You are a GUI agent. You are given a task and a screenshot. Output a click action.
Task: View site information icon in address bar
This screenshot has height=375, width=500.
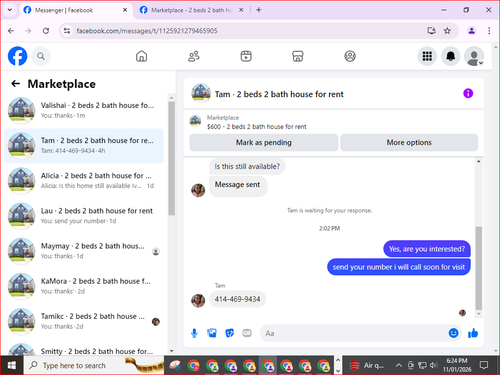[x=67, y=31]
